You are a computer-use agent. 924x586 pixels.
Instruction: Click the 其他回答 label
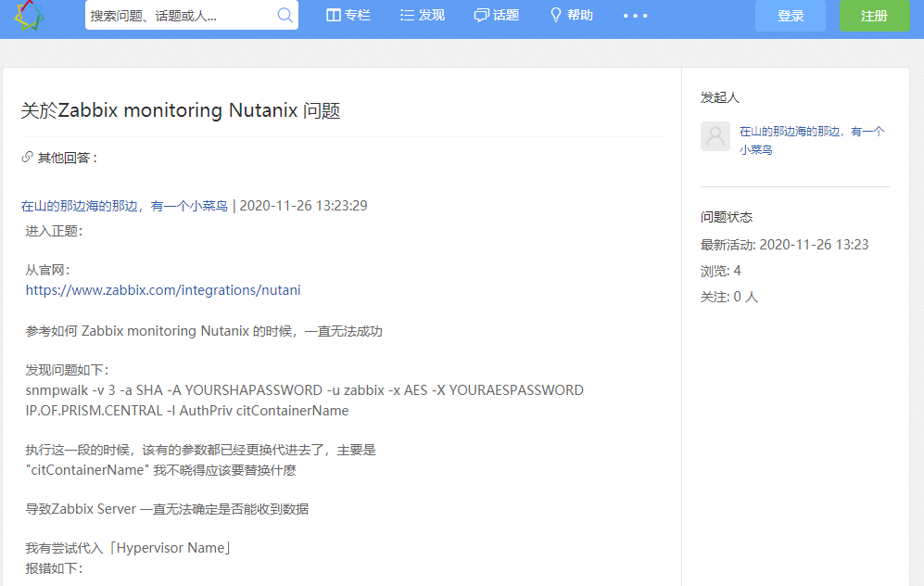pos(67,158)
